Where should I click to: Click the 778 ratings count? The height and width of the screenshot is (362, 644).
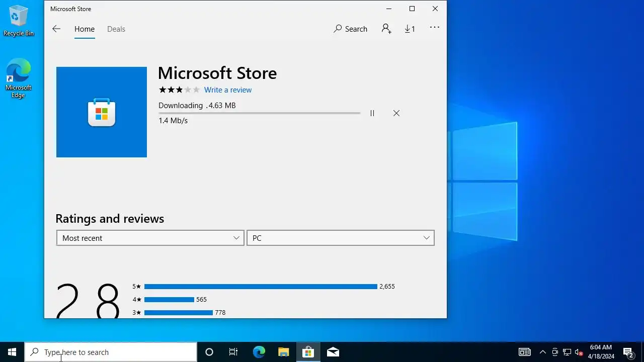220,313
